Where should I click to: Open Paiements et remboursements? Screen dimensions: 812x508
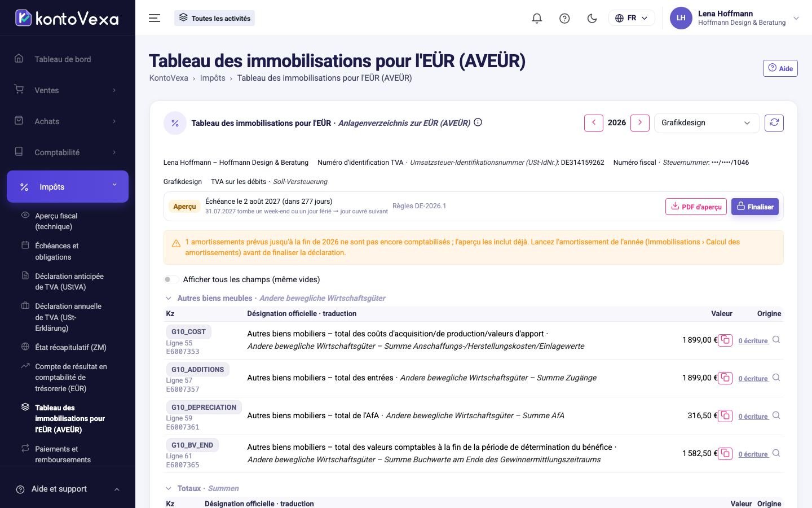pos(68,454)
